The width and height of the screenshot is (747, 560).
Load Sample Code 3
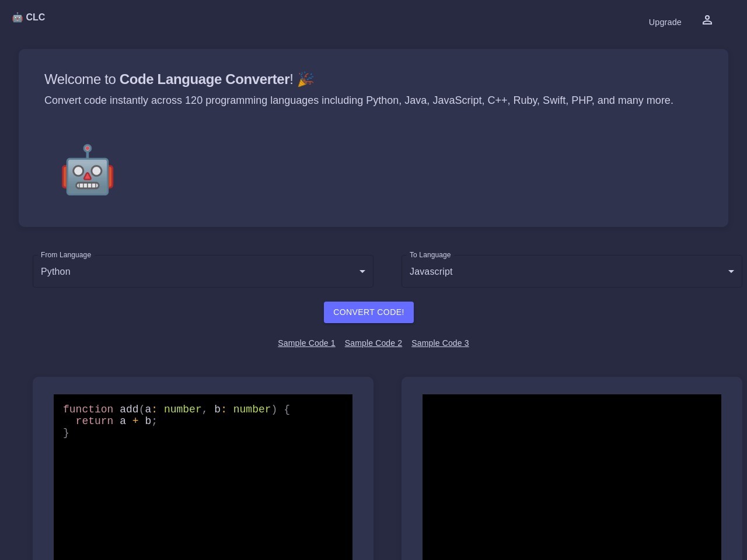click(x=440, y=343)
